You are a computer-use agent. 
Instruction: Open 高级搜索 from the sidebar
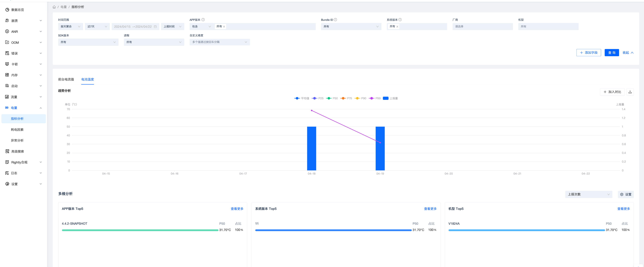click(17, 151)
